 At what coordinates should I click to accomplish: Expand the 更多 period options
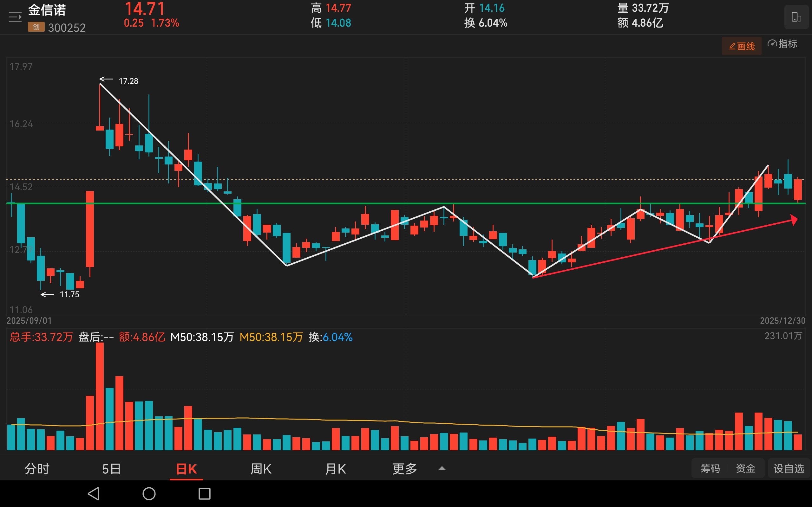click(x=405, y=468)
